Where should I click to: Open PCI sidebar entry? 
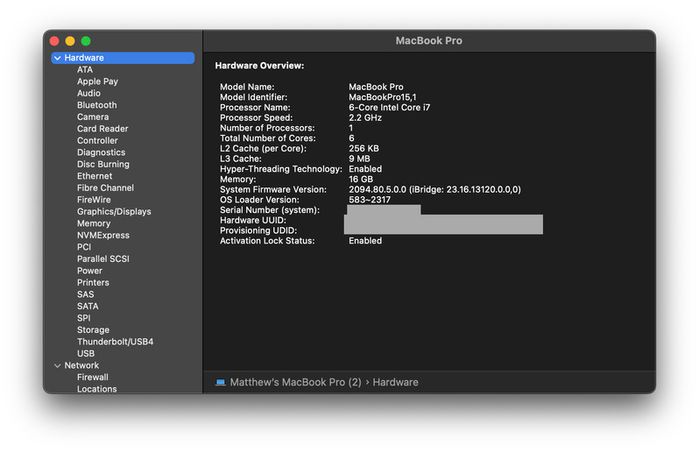[84, 247]
